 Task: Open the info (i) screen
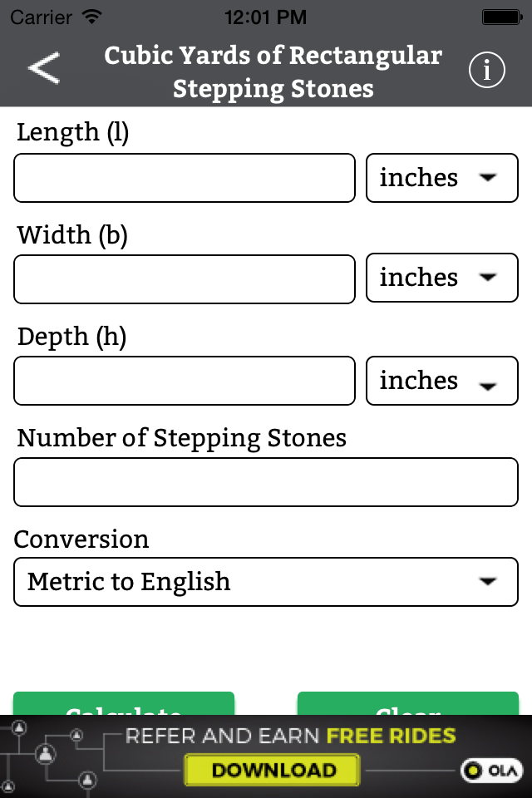(487, 70)
